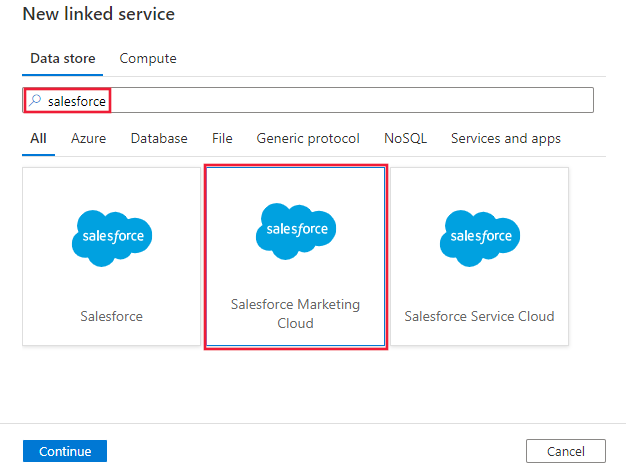This screenshot has height=474, width=626.
Task: Choose the Salesforce Marketing Cloud label
Action: point(295,314)
